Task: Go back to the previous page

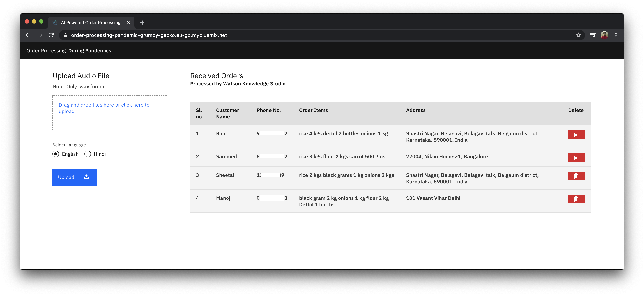Action: (28, 36)
